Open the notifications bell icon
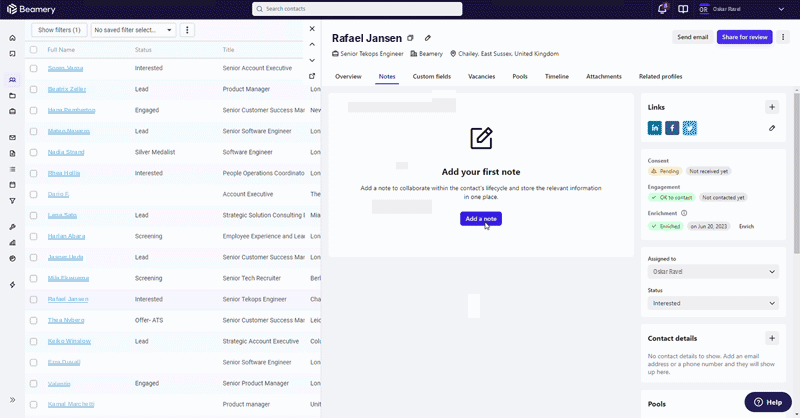 tap(662, 9)
